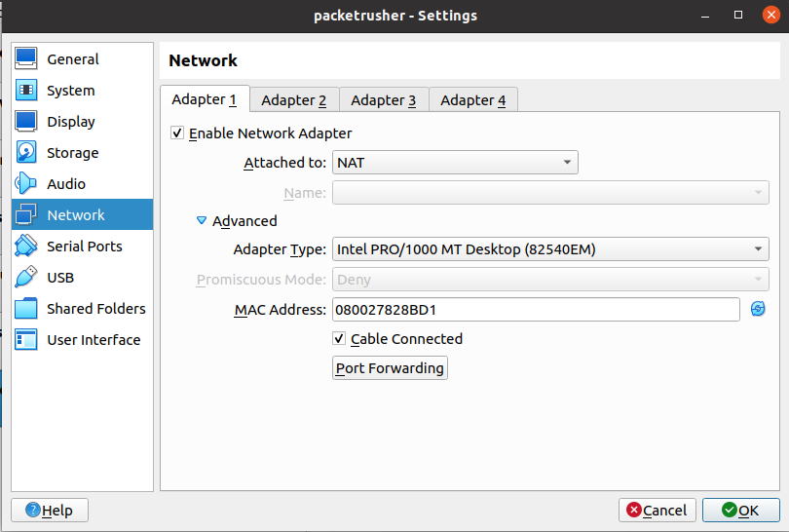Select Serial Ports category label
This screenshot has height=532, width=789.
click(85, 247)
